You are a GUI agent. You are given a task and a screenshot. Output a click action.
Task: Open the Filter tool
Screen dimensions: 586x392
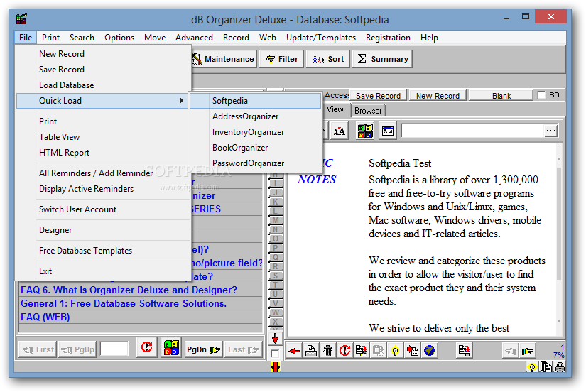282,59
